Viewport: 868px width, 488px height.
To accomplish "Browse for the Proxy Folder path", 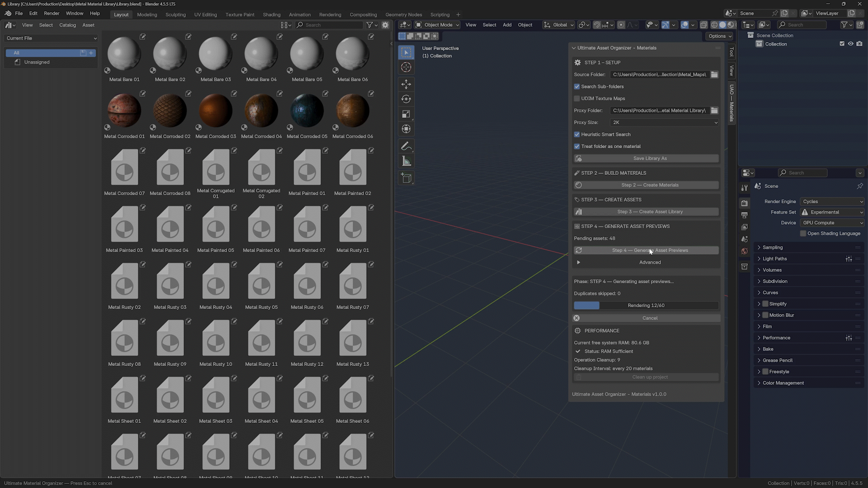I will tap(714, 110).
